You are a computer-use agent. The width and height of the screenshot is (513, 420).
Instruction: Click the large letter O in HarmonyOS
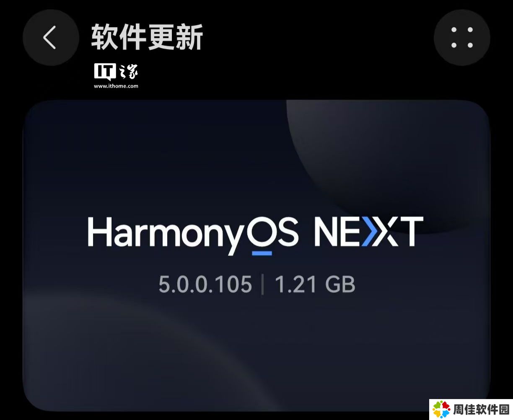click(262, 231)
